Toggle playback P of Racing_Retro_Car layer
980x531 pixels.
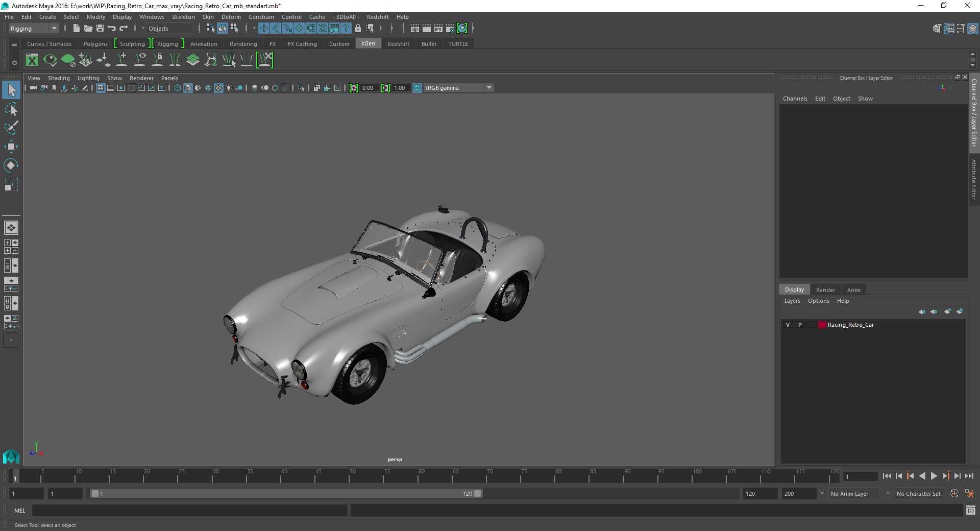(800, 325)
